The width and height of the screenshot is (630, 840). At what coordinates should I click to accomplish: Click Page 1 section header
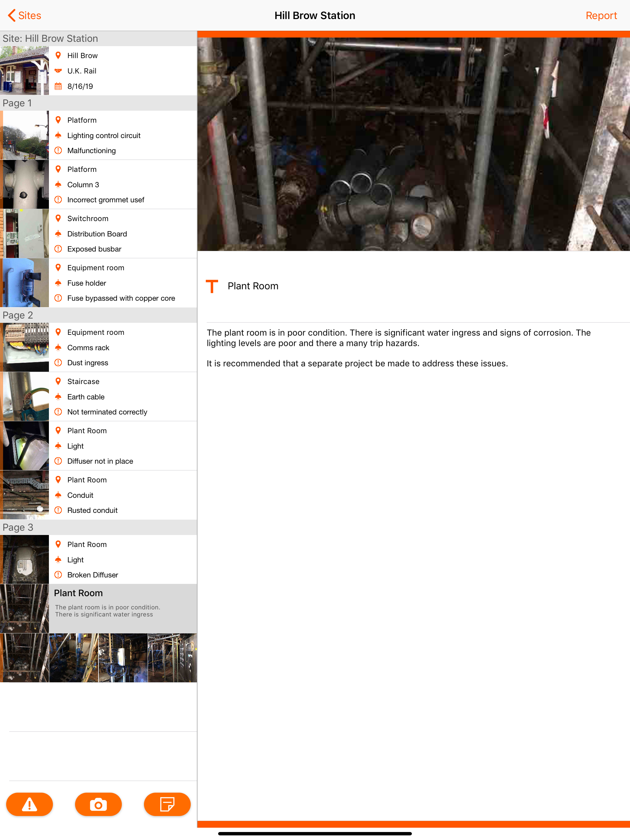pyautogui.click(x=98, y=103)
